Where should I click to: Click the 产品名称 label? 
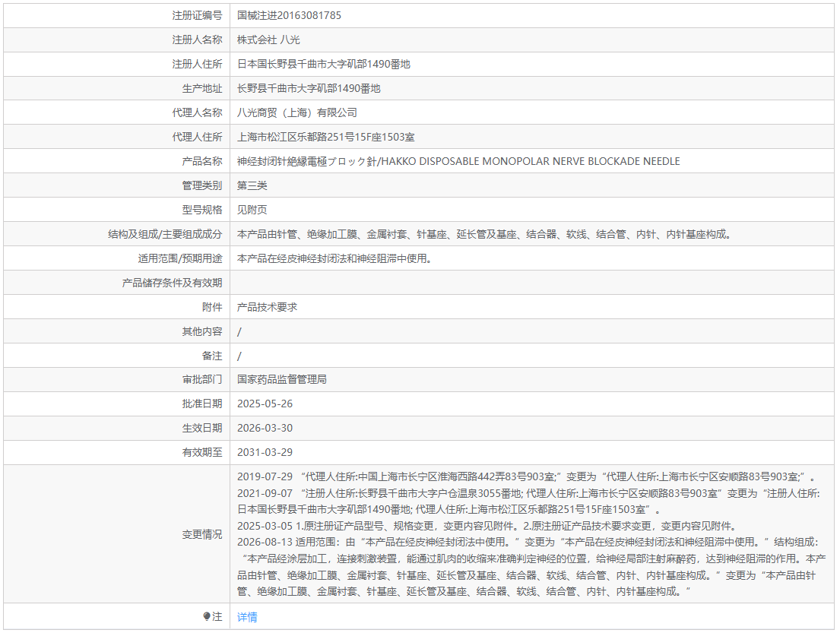202,161
